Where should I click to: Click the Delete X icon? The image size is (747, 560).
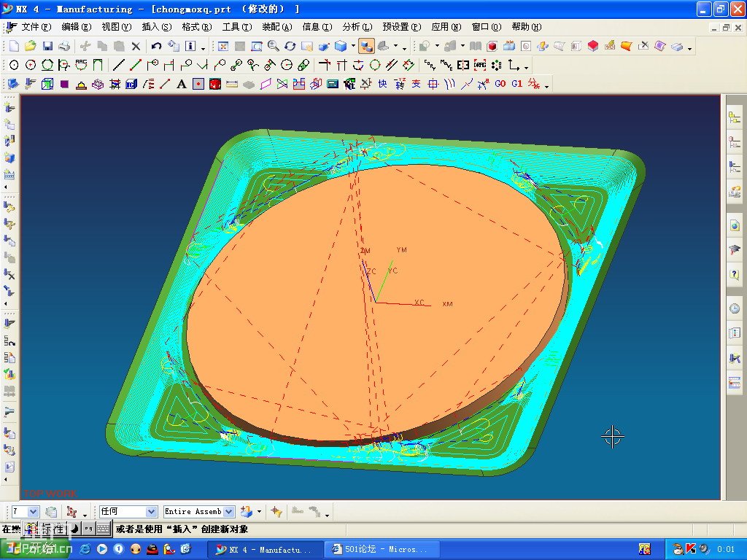point(136,46)
